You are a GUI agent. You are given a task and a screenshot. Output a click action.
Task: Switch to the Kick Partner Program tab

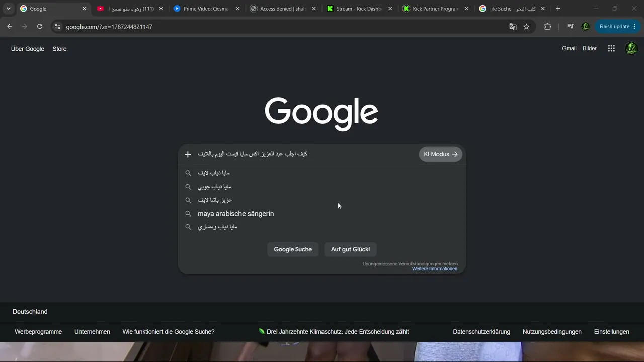[x=436, y=9]
